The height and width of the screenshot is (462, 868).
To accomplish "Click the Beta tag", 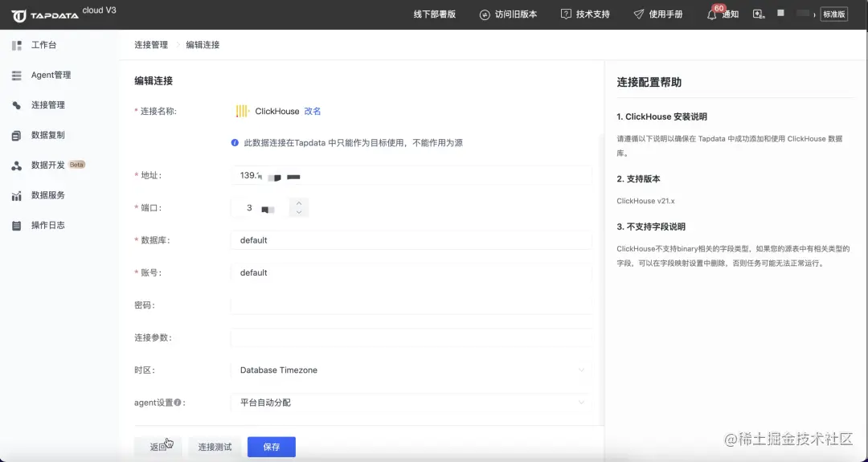I will (77, 165).
